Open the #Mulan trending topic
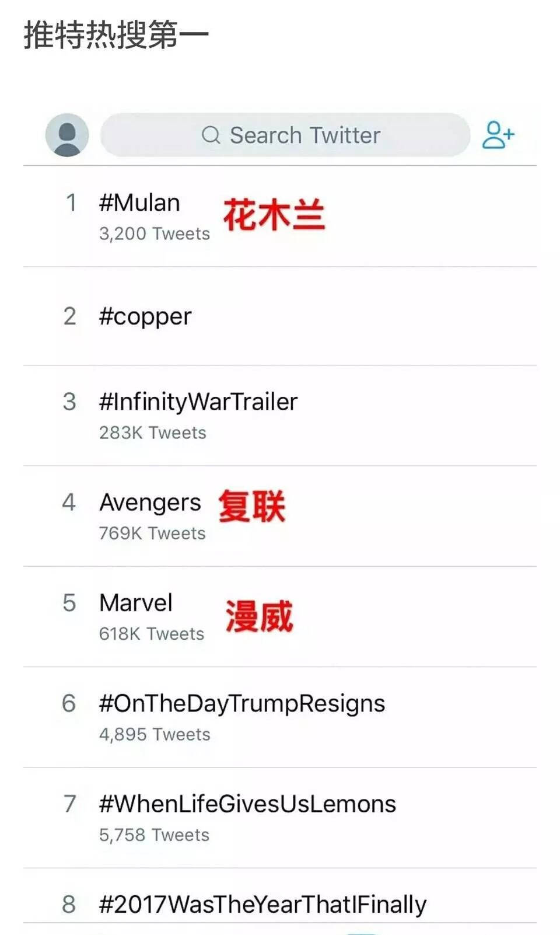This screenshot has height=935, width=560. coord(280,217)
